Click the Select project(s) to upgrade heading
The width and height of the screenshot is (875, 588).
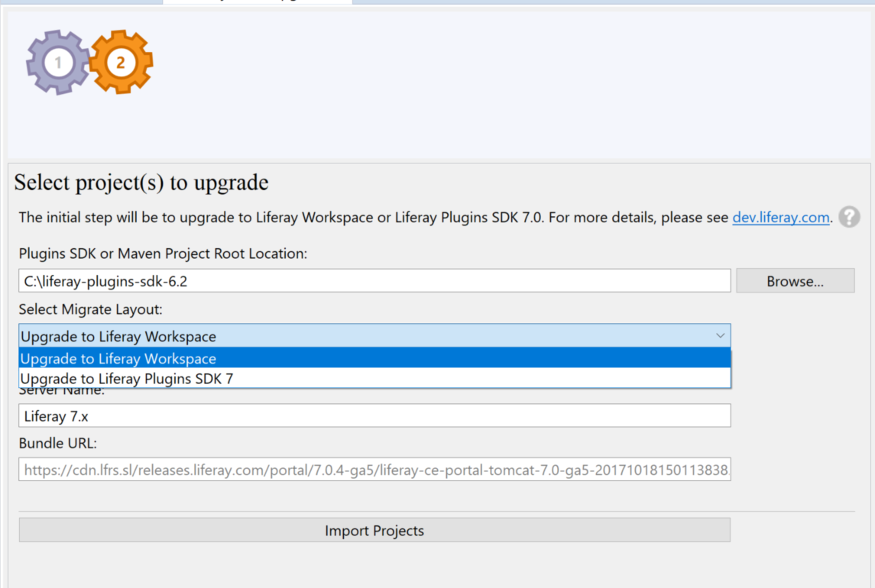(141, 183)
